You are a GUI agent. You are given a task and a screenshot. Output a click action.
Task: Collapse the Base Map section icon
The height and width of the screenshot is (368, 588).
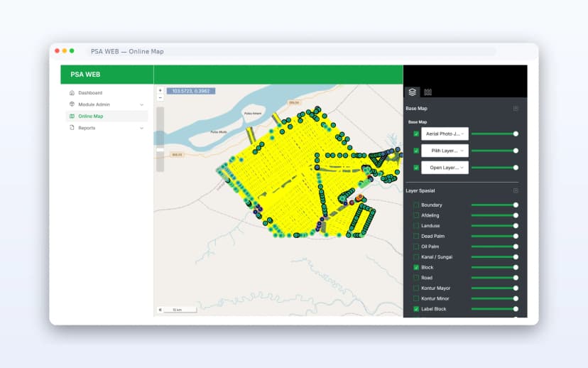(516, 109)
